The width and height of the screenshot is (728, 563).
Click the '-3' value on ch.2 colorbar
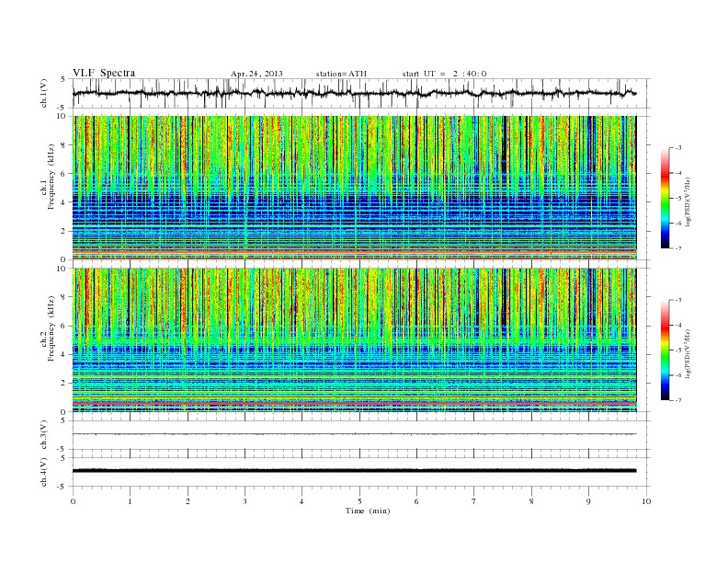tap(678, 300)
